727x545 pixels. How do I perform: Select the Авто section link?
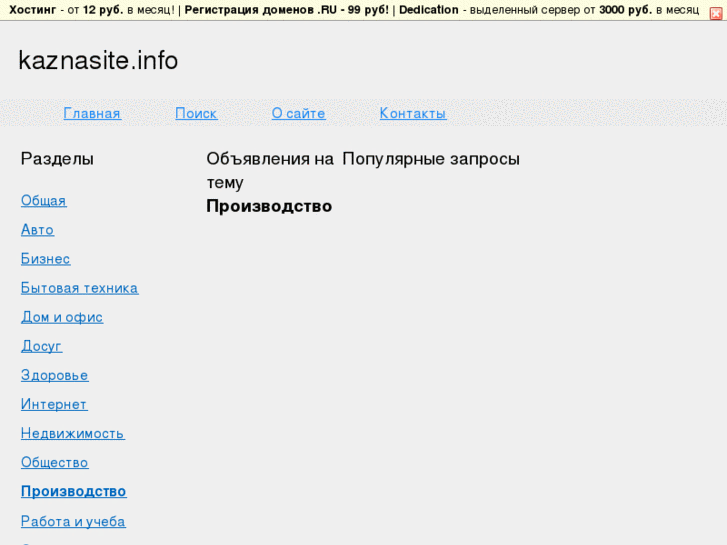[38, 230]
